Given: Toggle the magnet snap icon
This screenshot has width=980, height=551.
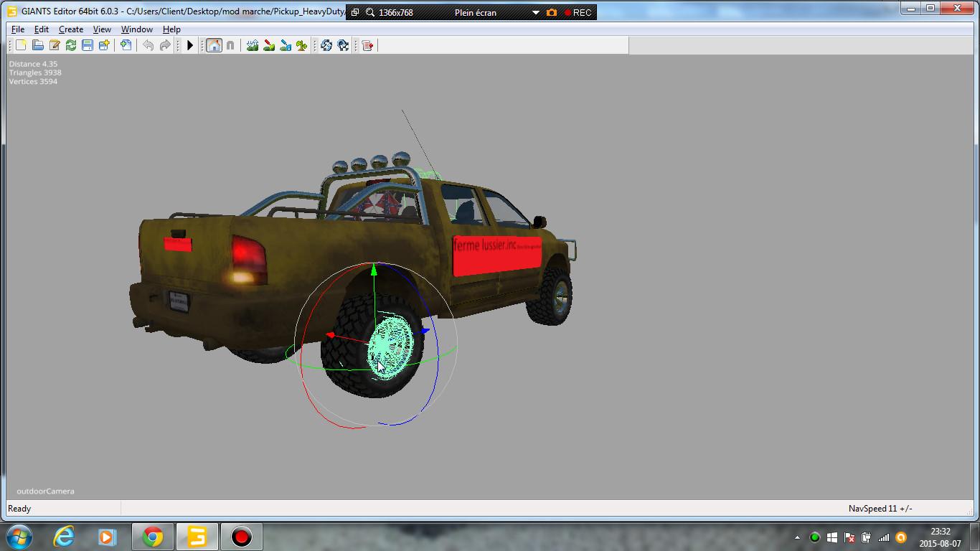Looking at the screenshot, I should 230,45.
